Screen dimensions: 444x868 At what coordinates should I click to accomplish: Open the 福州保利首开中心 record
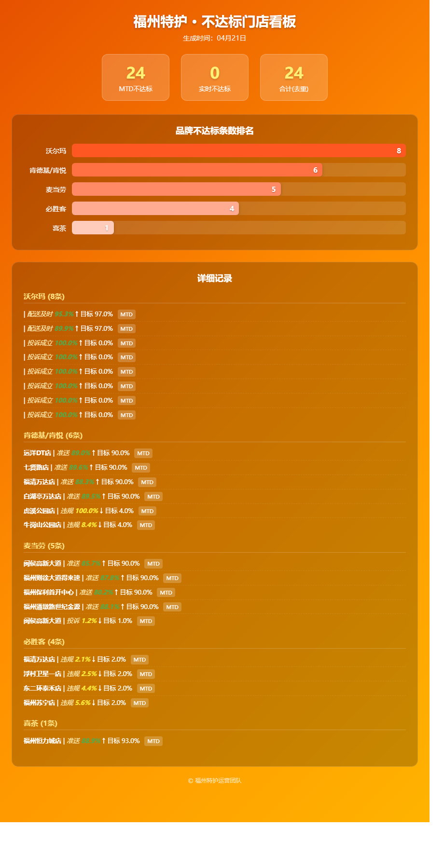215,593
